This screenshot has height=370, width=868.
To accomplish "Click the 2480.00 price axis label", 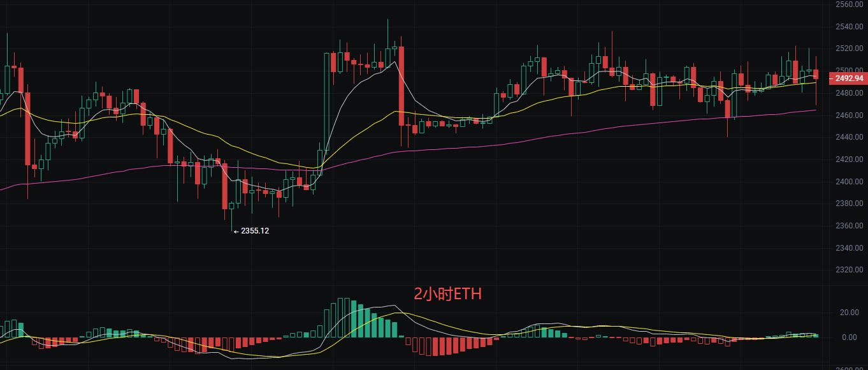I will (850, 93).
